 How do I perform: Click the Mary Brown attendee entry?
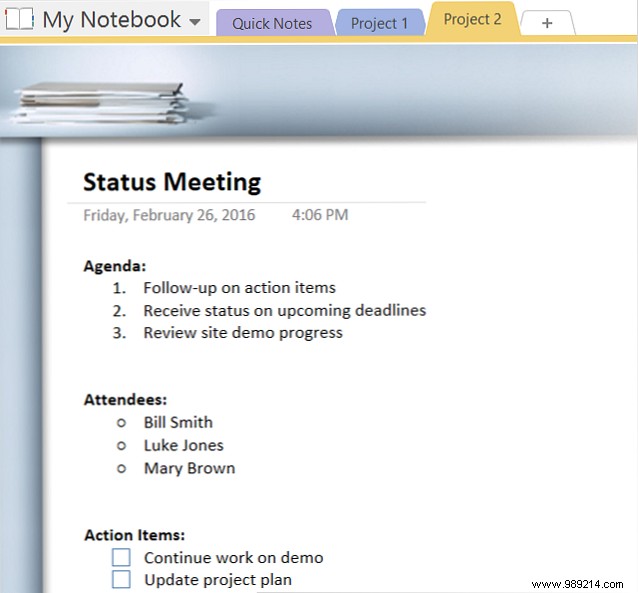point(190,468)
